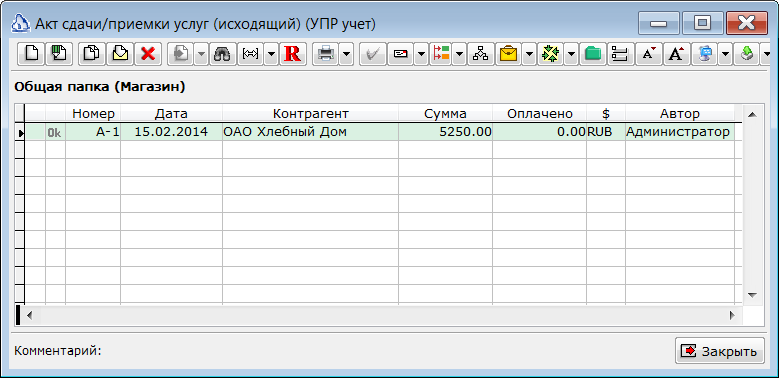779x378 pixels.
Task: Decrease font size with small A icon
Action: [x=648, y=53]
